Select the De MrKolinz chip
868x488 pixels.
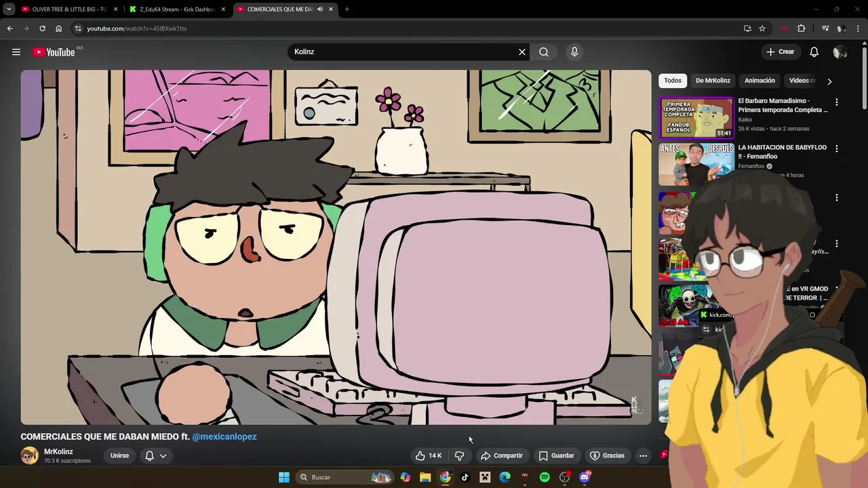pos(713,81)
